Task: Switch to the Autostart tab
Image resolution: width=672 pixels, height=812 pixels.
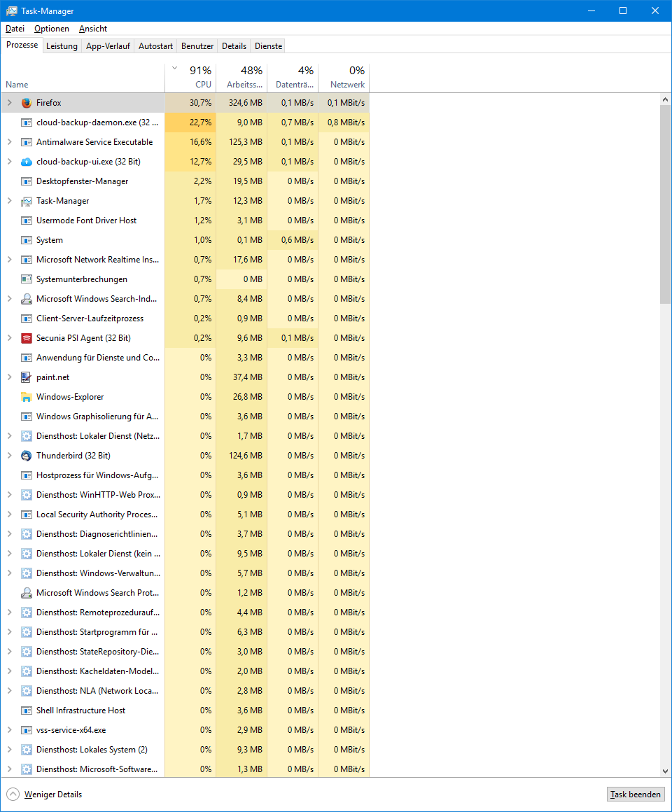Action: pyautogui.click(x=155, y=46)
